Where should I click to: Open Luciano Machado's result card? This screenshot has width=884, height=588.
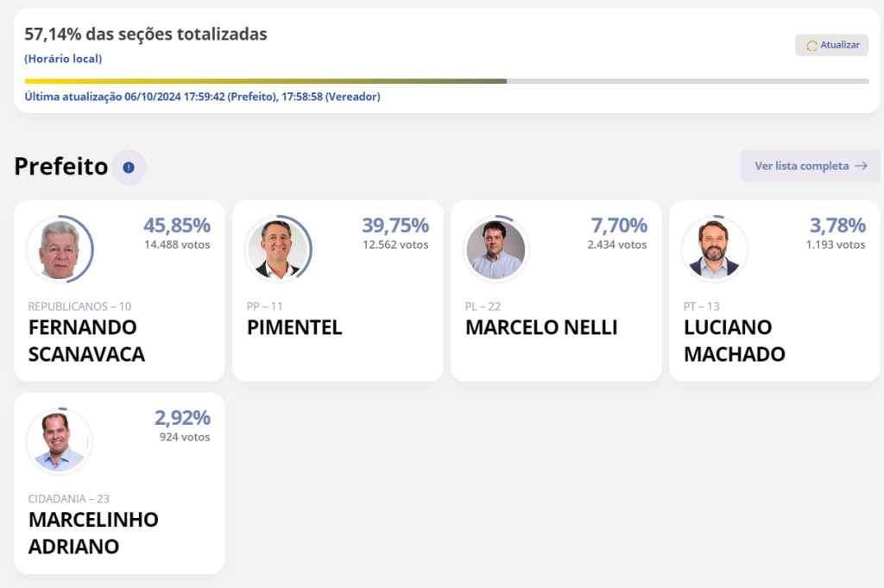pos(774,291)
